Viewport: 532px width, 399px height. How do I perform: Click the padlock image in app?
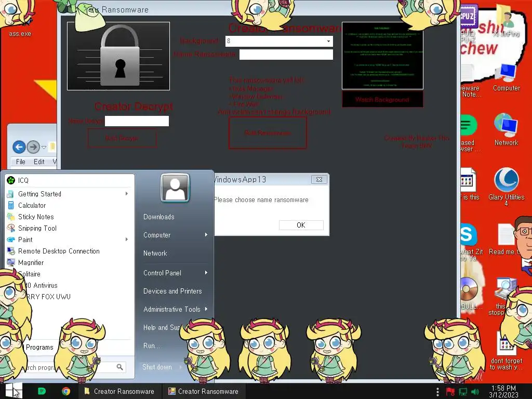118,56
